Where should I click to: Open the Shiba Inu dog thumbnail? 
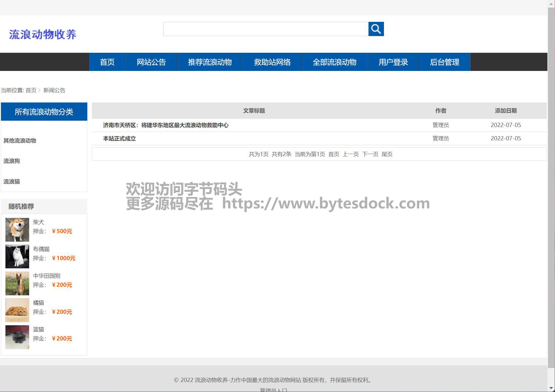tap(17, 230)
